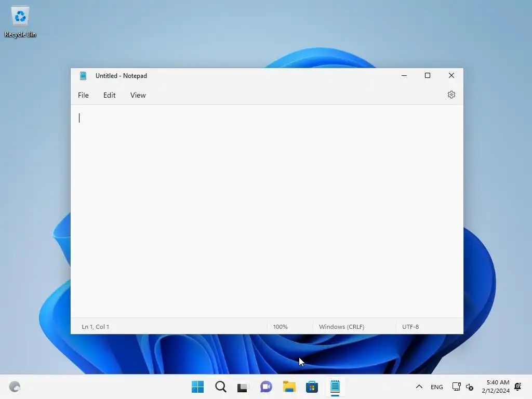Viewport: 532px width, 399px height.
Task: Open the Windows Start menu
Action: [197, 387]
